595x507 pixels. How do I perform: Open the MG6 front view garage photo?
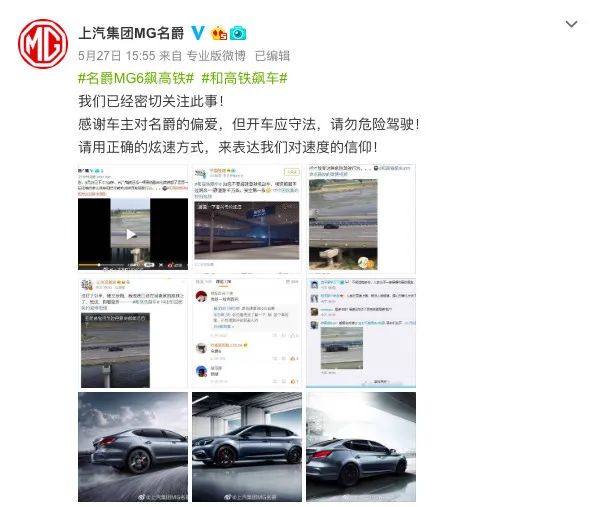pos(247,447)
